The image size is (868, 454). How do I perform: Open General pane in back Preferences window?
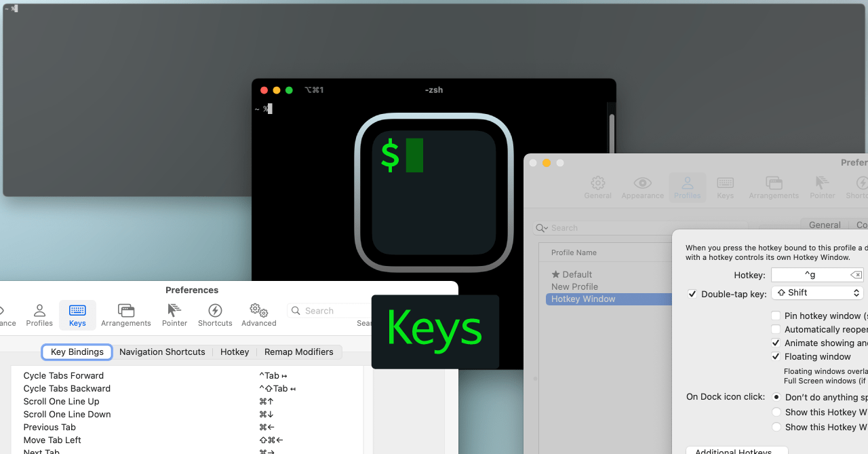click(x=597, y=187)
